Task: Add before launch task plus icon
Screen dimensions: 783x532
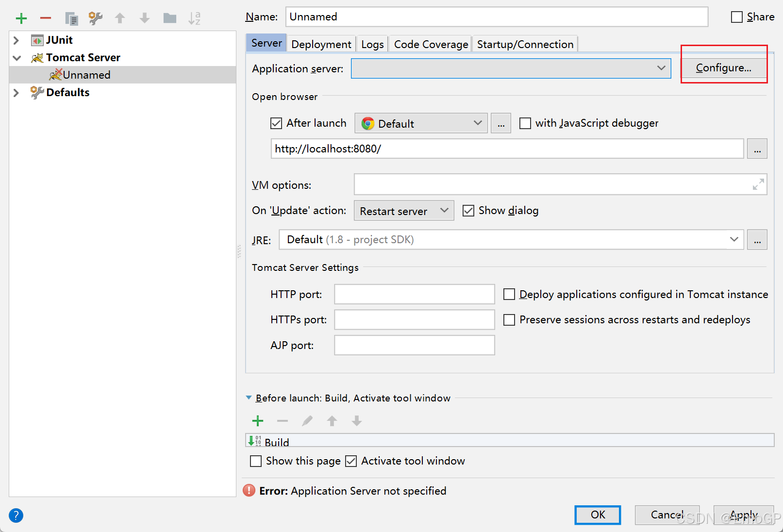Action: [x=258, y=421]
